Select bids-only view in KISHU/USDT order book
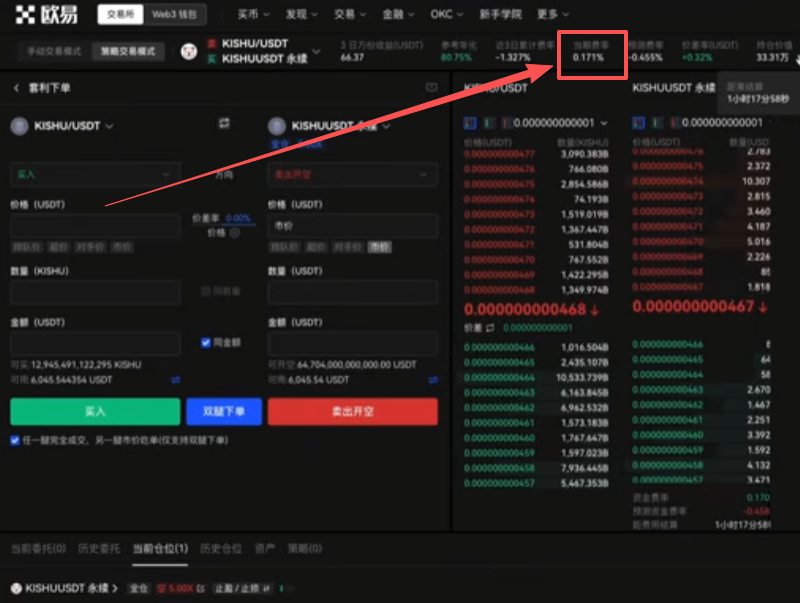The image size is (800, 603). click(x=489, y=123)
